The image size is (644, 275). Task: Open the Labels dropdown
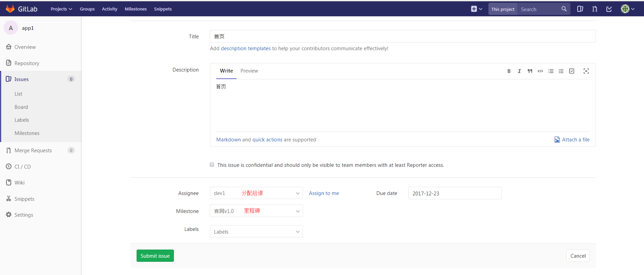coord(256,232)
